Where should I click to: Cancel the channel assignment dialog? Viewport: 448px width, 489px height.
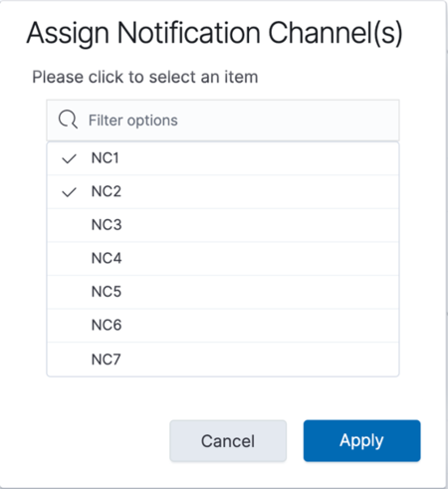(x=228, y=441)
